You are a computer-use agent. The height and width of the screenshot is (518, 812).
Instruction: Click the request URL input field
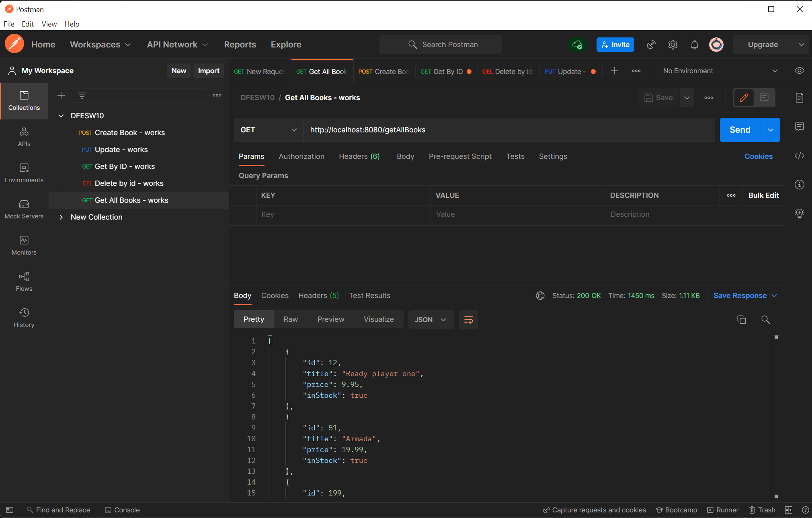(509, 130)
